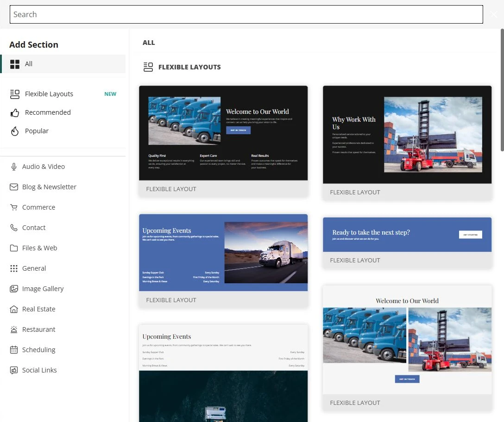Click the Real Estate house icon

(x=14, y=309)
